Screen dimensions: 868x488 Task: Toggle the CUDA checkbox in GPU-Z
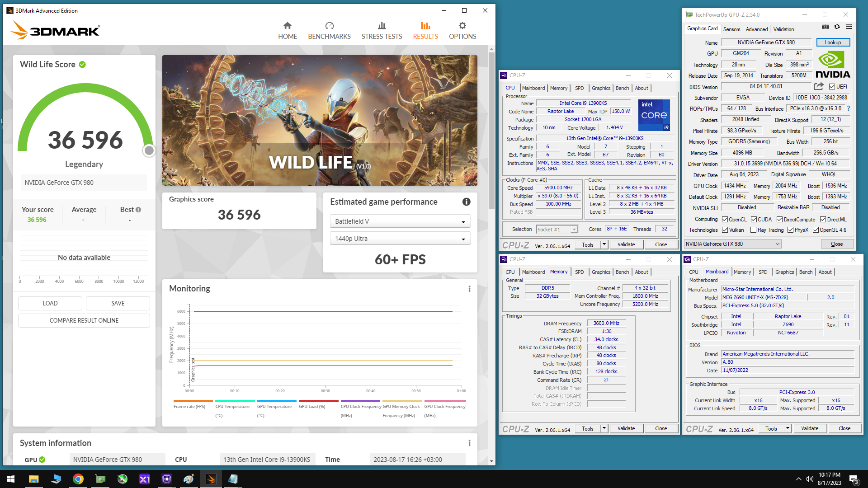(x=754, y=220)
